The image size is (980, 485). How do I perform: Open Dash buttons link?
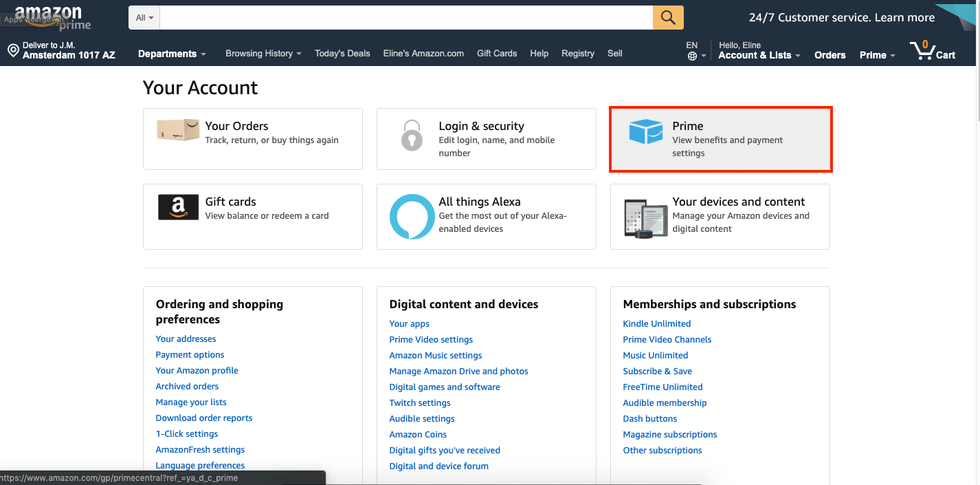click(650, 418)
